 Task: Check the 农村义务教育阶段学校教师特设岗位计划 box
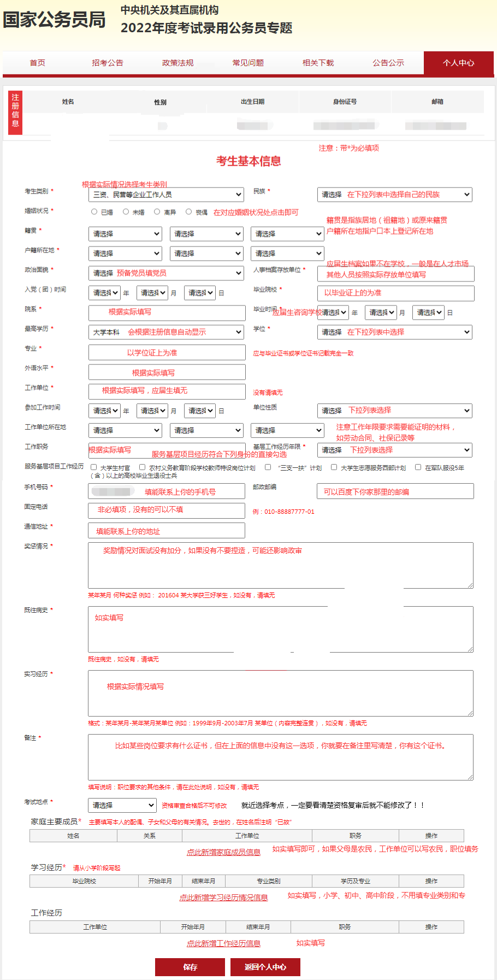point(143,467)
